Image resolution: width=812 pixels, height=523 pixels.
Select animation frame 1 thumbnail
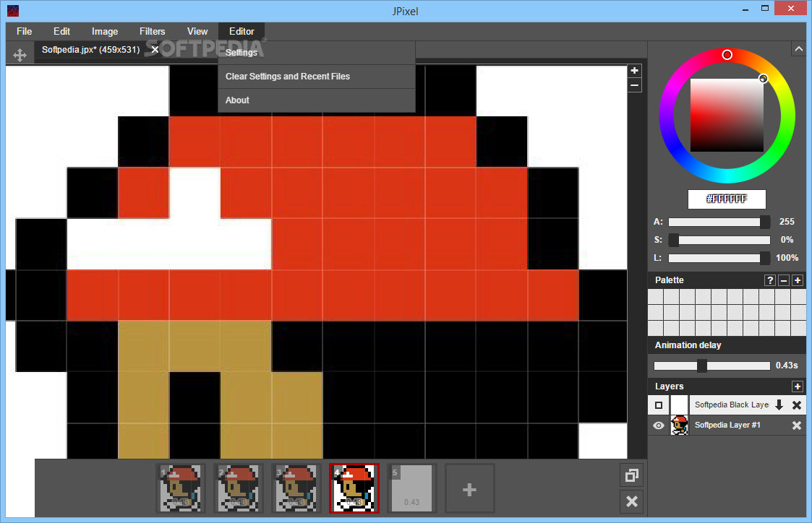[181, 489]
